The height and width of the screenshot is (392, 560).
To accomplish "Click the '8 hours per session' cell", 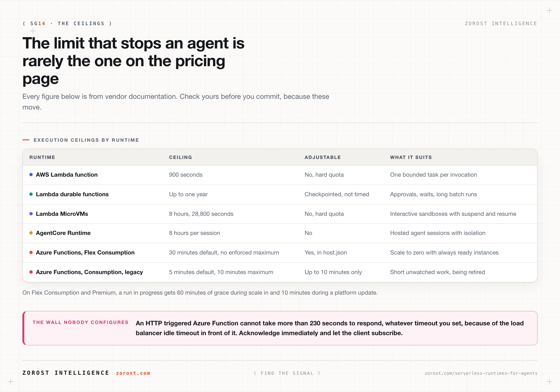I will 194,233.
